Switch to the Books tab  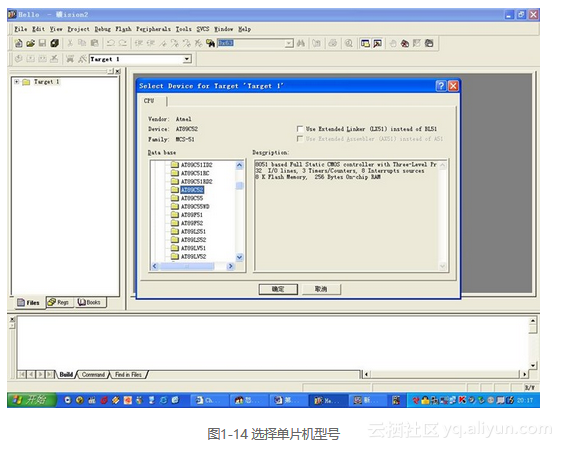click(90, 303)
